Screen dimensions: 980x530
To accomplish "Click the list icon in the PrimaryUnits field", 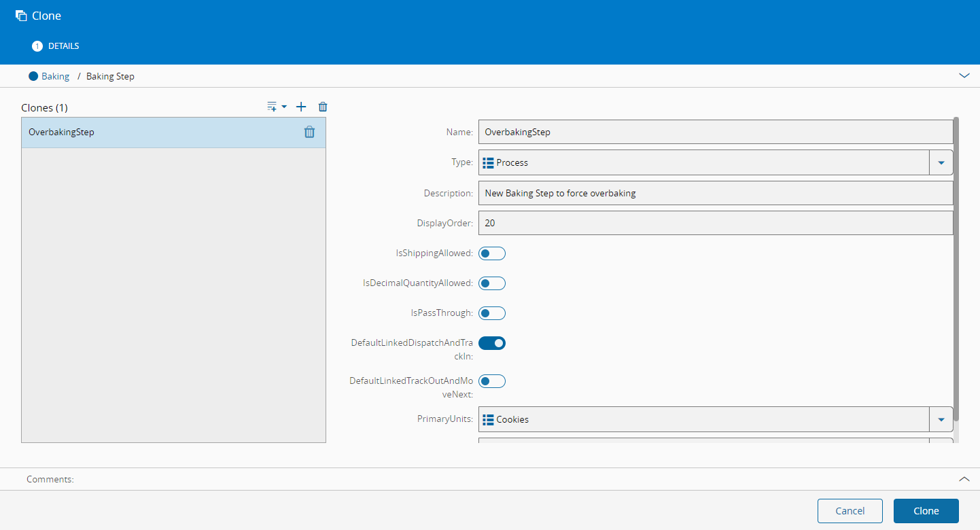I will pos(488,420).
